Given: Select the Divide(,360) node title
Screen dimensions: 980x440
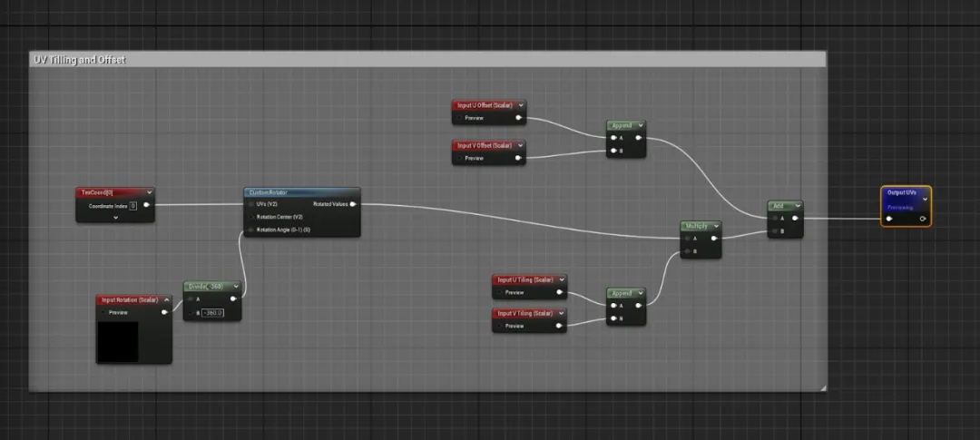Looking at the screenshot, I should 206,287.
